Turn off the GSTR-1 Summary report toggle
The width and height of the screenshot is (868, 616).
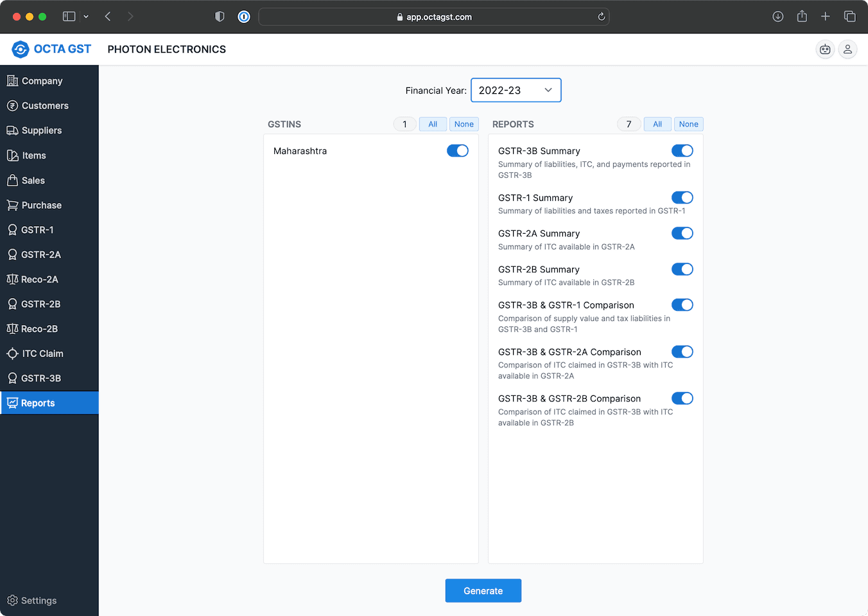[682, 198]
